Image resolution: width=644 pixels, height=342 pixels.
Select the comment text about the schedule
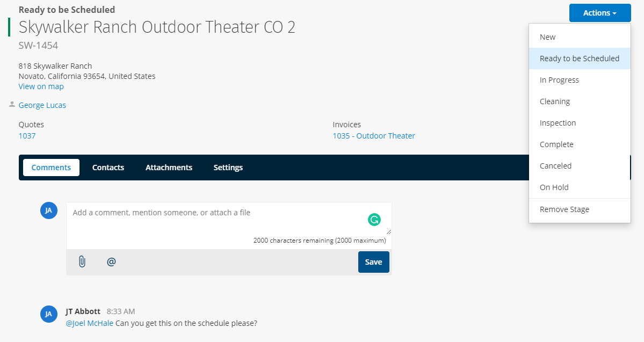pos(186,323)
